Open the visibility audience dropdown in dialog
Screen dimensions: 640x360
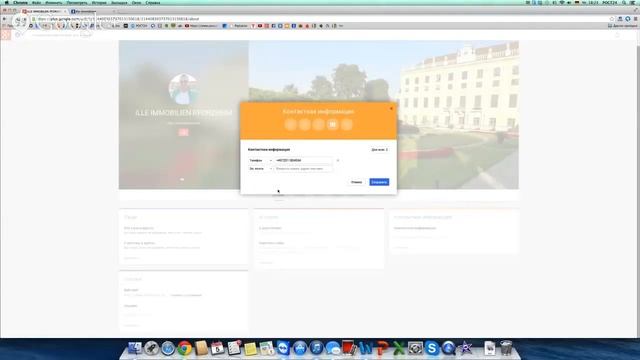coord(380,150)
